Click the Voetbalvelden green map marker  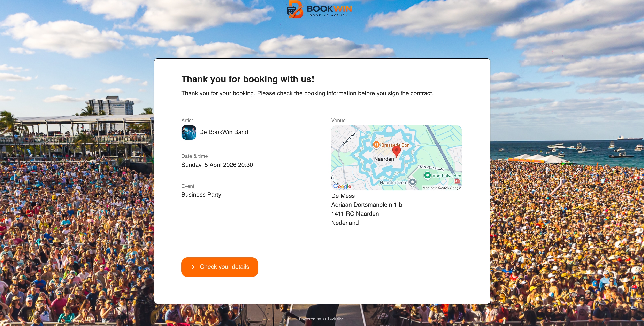pyautogui.click(x=428, y=175)
